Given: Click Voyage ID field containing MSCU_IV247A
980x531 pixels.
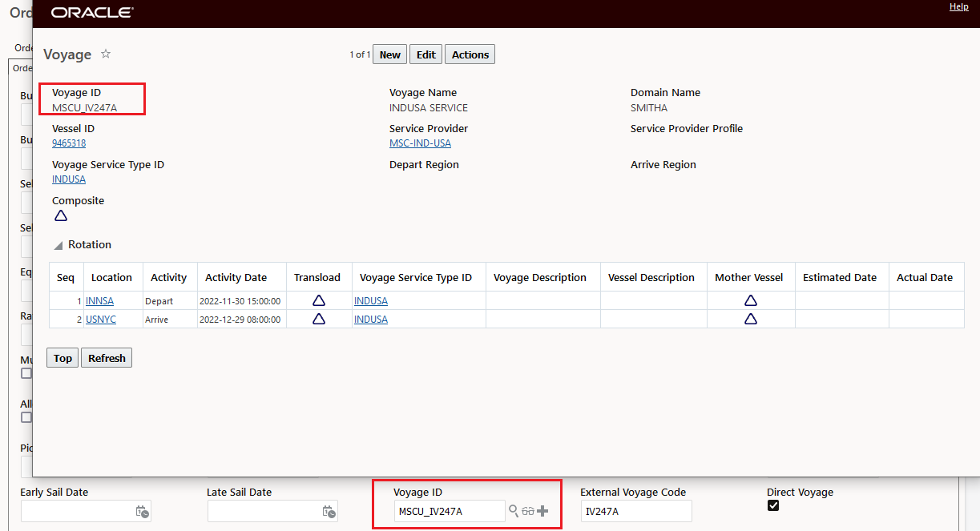Looking at the screenshot, I should (x=450, y=511).
